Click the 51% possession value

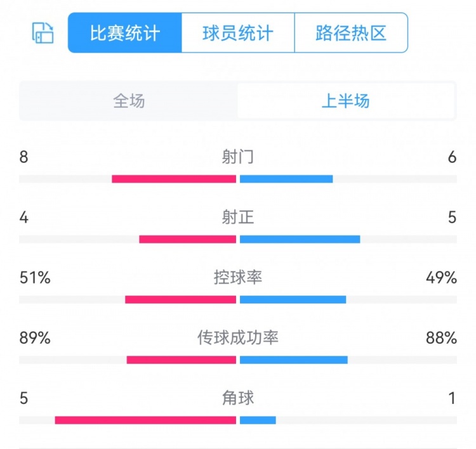35,278
